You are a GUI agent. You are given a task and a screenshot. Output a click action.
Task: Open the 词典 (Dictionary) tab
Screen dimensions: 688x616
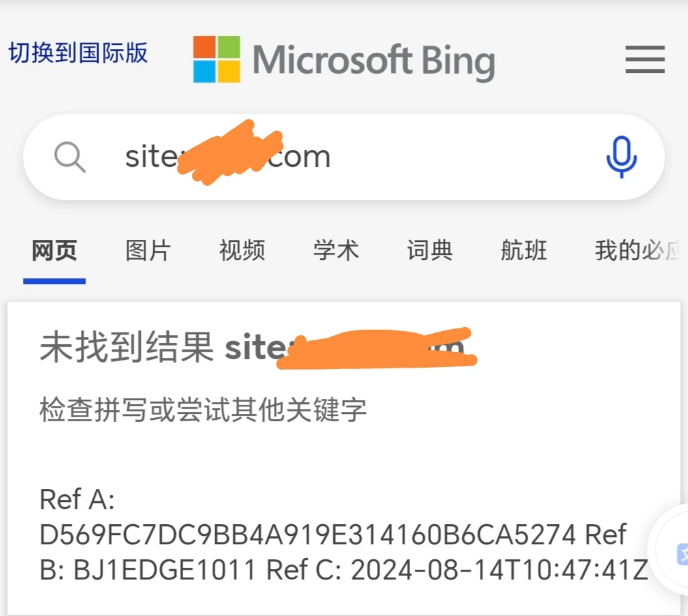[430, 251]
